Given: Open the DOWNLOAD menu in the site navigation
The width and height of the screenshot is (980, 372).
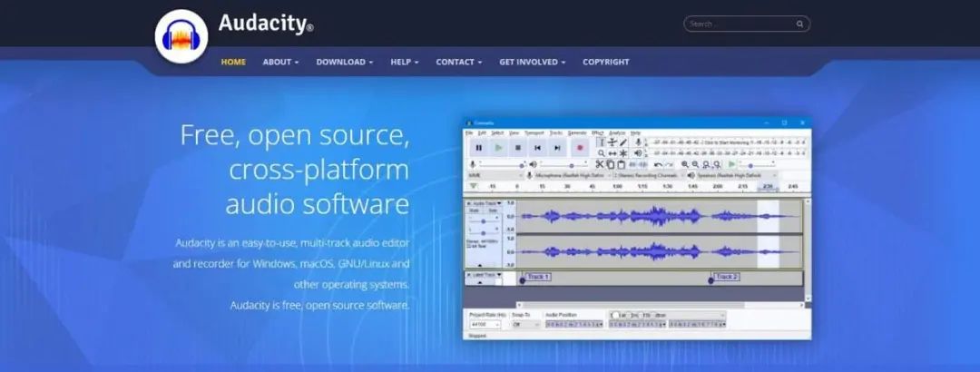Looking at the screenshot, I should pos(345,62).
